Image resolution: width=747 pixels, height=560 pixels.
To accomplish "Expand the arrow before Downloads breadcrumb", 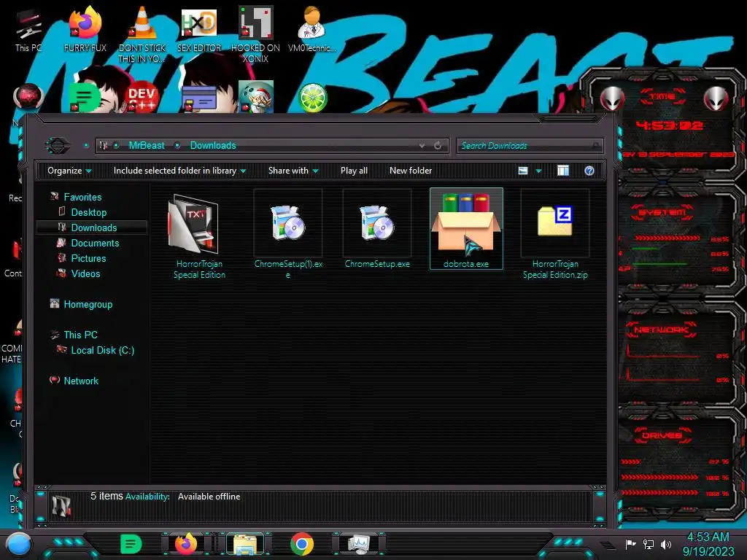I will click(177, 145).
